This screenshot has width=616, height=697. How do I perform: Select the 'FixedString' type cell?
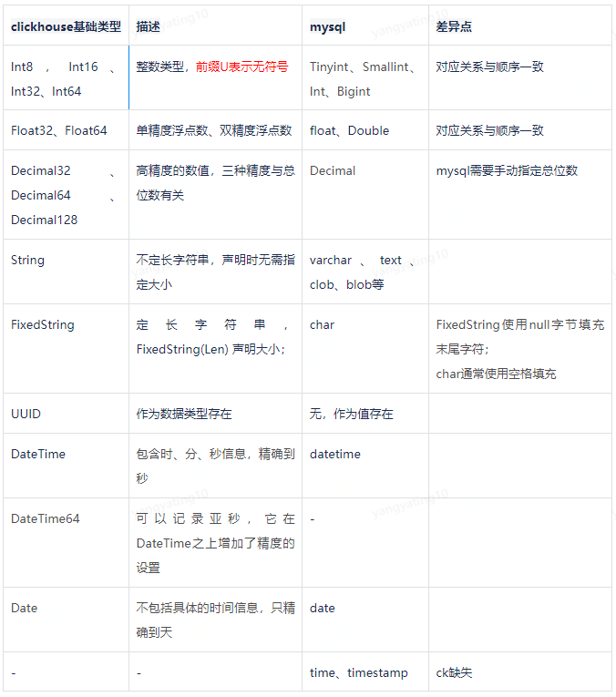point(66,348)
